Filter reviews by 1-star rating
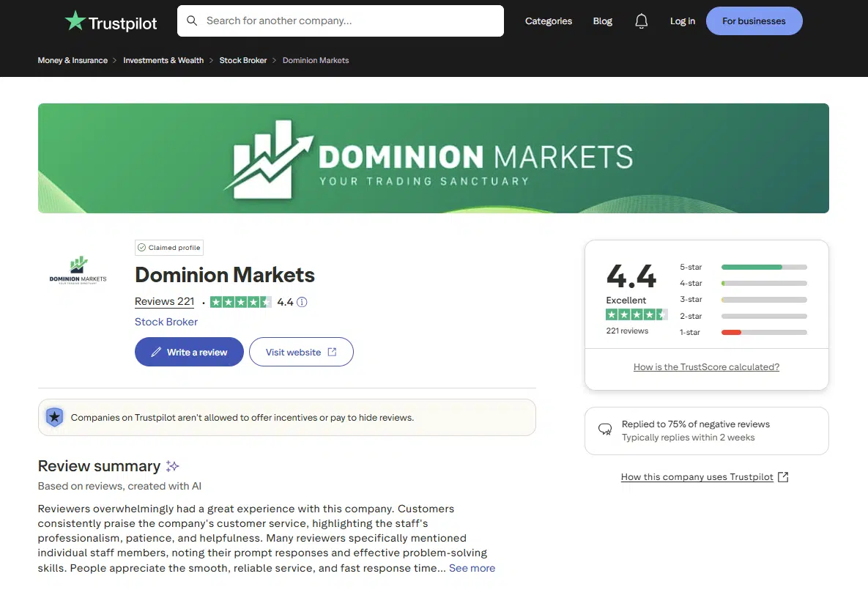The image size is (868, 590). point(763,333)
